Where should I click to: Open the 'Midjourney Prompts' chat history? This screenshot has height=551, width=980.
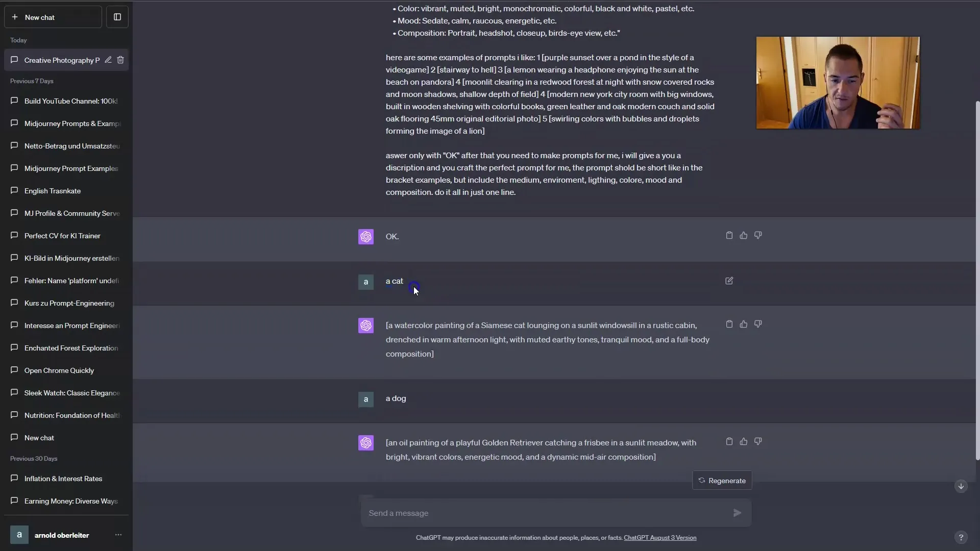click(72, 123)
